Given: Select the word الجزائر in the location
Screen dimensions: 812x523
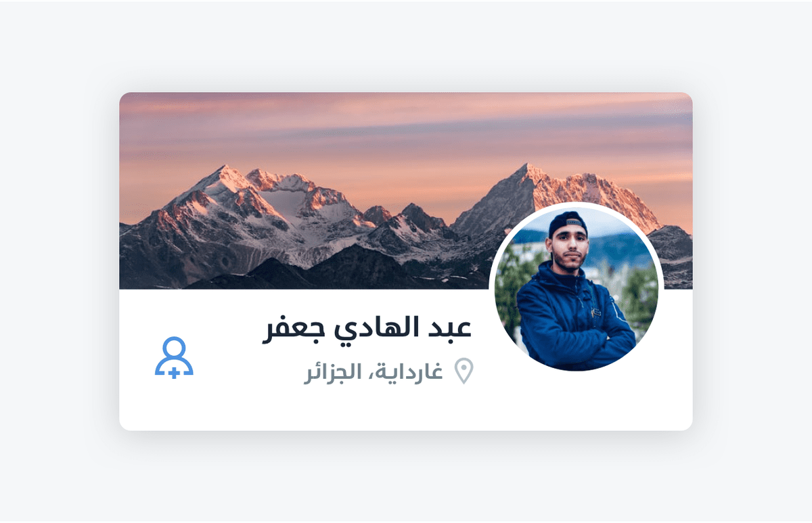Looking at the screenshot, I should pos(331,371).
